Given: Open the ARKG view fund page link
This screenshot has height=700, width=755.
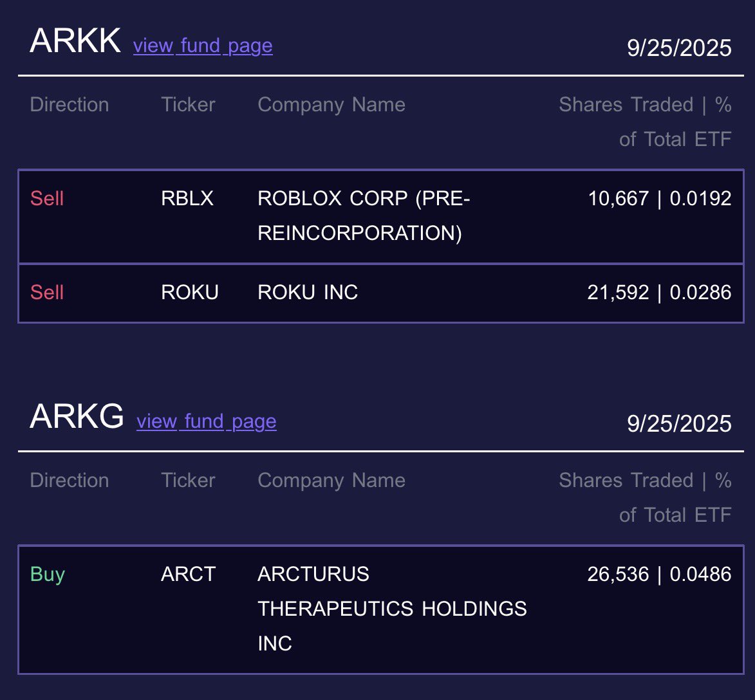Looking at the screenshot, I should (x=207, y=421).
